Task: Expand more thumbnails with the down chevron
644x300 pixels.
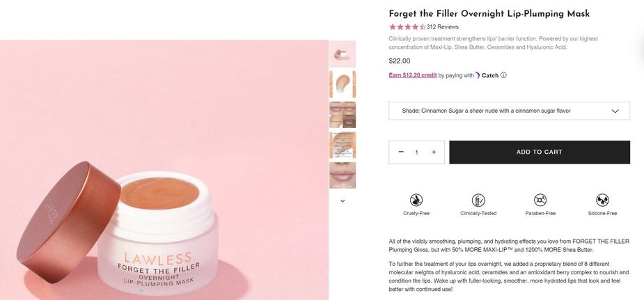Action: (x=343, y=201)
